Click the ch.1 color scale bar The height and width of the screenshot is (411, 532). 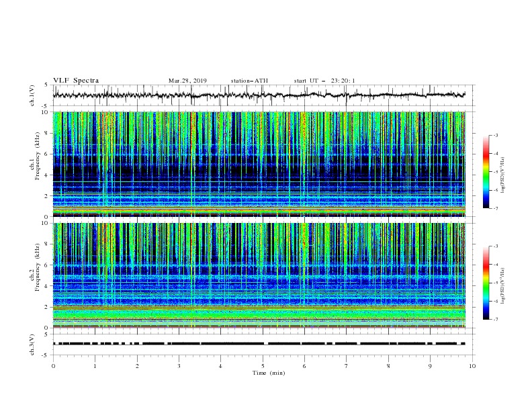pos(486,171)
